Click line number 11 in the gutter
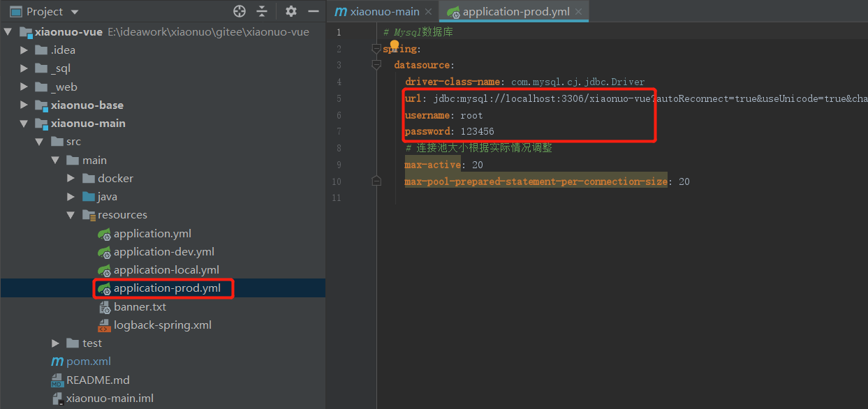 (x=338, y=198)
